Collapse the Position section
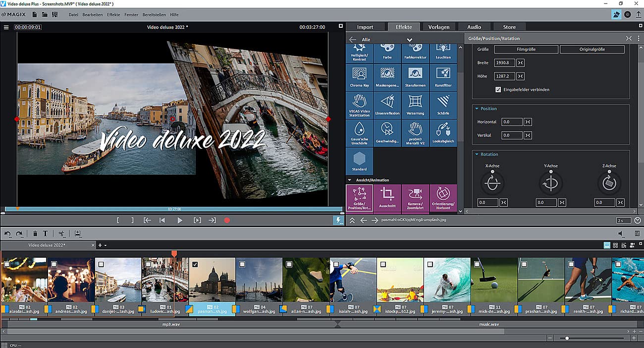The height and width of the screenshot is (348, 644). pyautogui.click(x=477, y=109)
